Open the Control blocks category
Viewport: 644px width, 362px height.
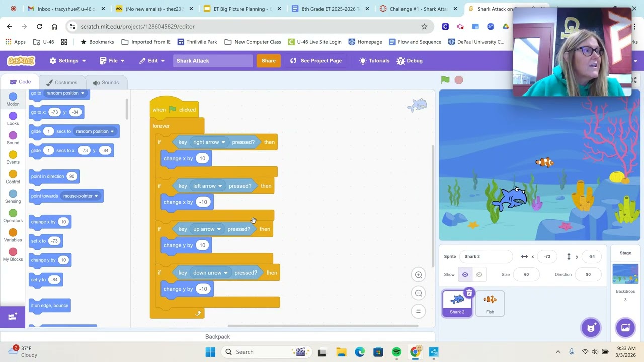(13, 177)
